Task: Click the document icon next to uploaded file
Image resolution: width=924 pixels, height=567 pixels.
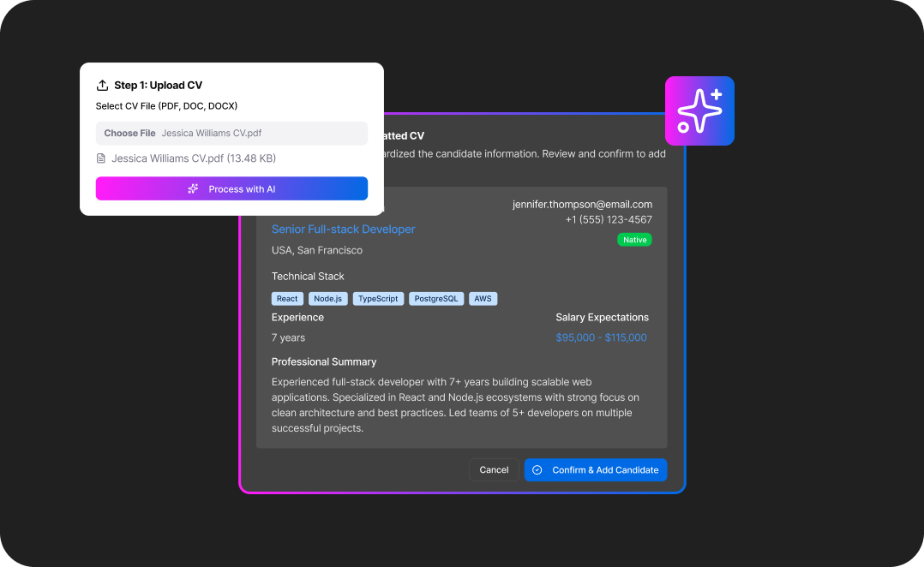Action: [101, 158]
